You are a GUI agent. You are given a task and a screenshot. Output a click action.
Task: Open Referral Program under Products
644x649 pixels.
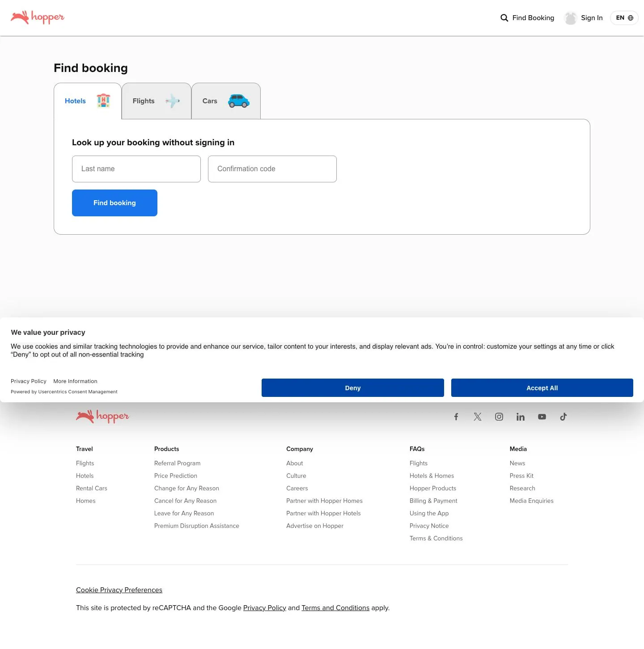(x=178, y=463)
